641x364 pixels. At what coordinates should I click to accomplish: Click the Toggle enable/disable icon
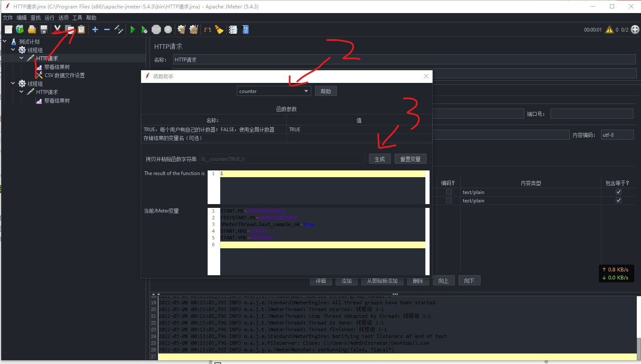[x=119, y=29]
